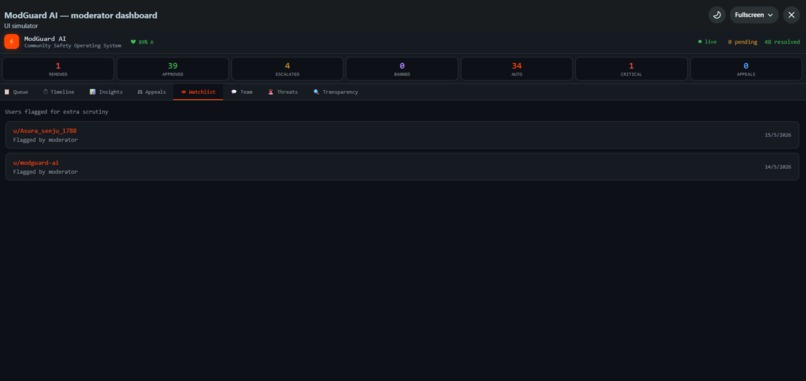Click the '0 pending' counter
806x381 pixels.
(742, 42)
